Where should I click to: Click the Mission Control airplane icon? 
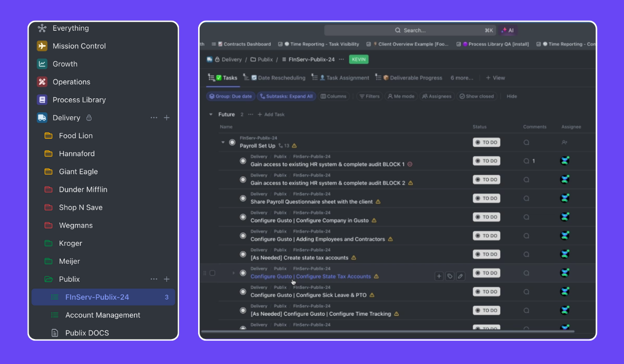pyautogui.click(x=42, y=46)
